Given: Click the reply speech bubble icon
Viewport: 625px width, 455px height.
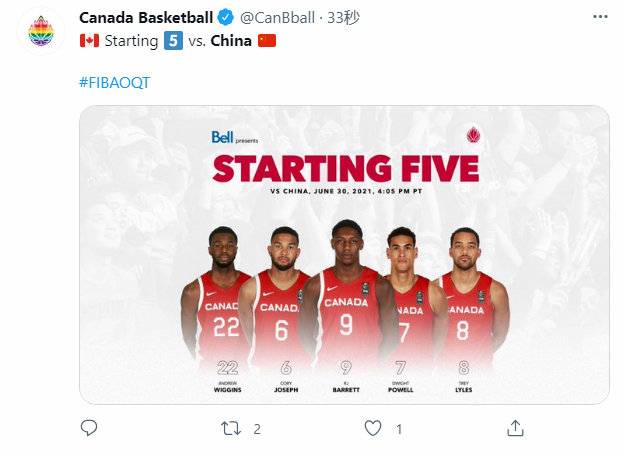Looking at the screenshot, I should coord(89,428).
